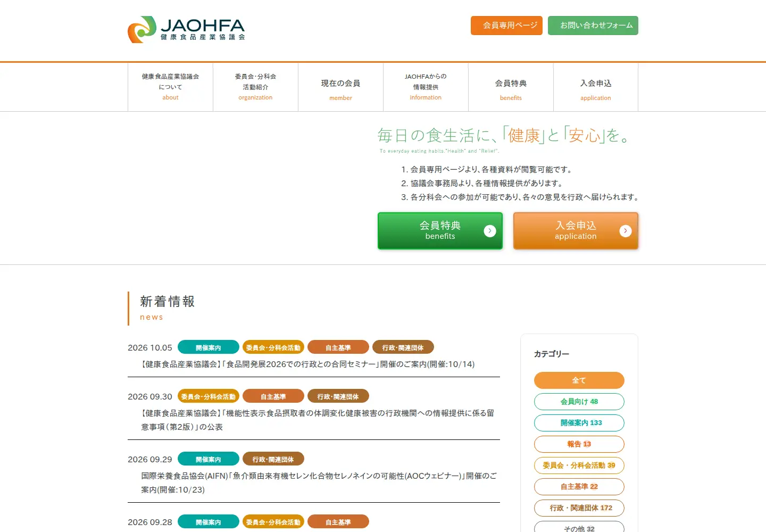Filter news by 会員向け 48
The height and width of the screenshot is (532, 766).
579,402
